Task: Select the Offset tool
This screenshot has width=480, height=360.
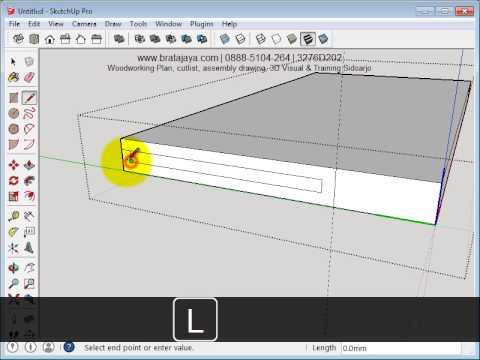Action: [29, 196]
